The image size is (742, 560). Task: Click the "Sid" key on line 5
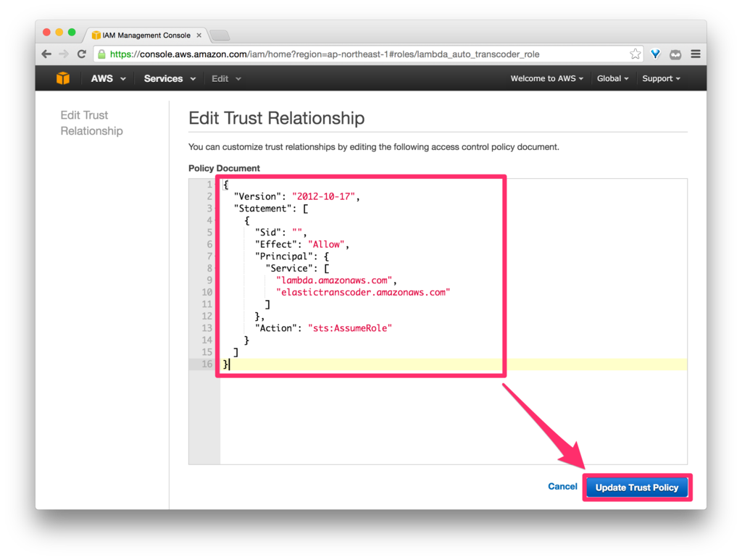pyautogui.click(x=268, y=233)
